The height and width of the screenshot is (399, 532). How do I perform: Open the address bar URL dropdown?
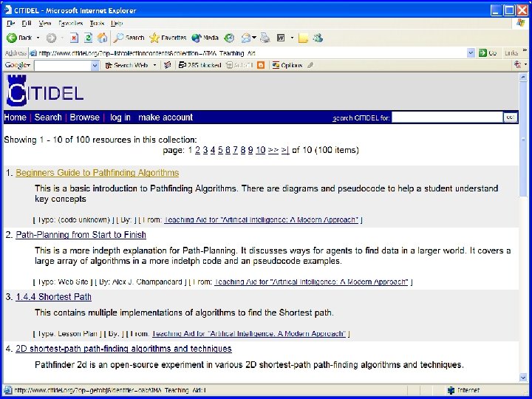[x=471, y=53]
